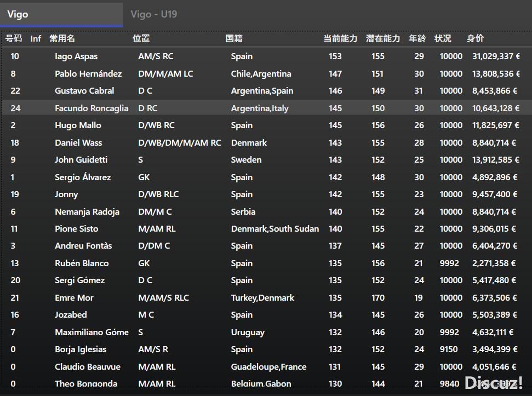
Task: Click nationality Sweden cell
Action: click(247, 160)
